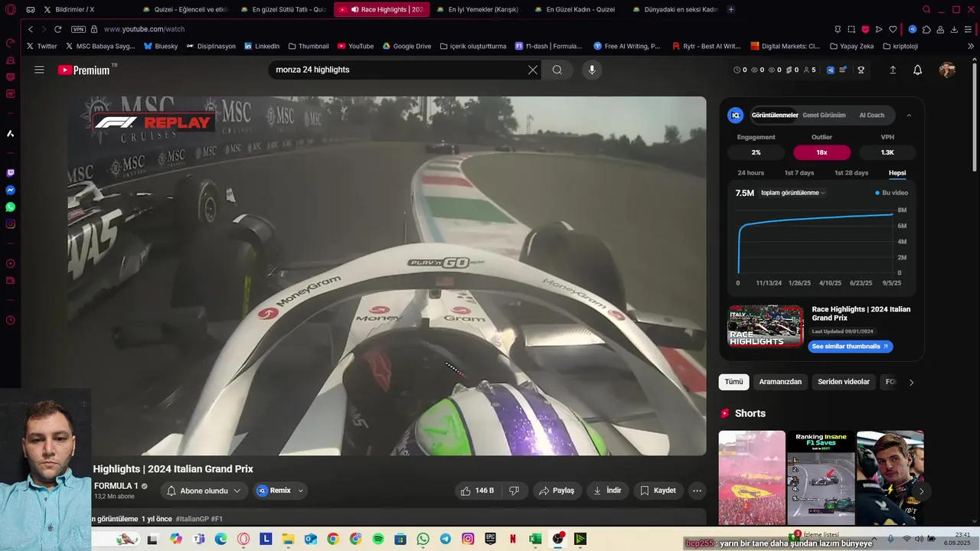Share video with Paylaş button
The image size is (980, 551).
click(x=557, y=491)
